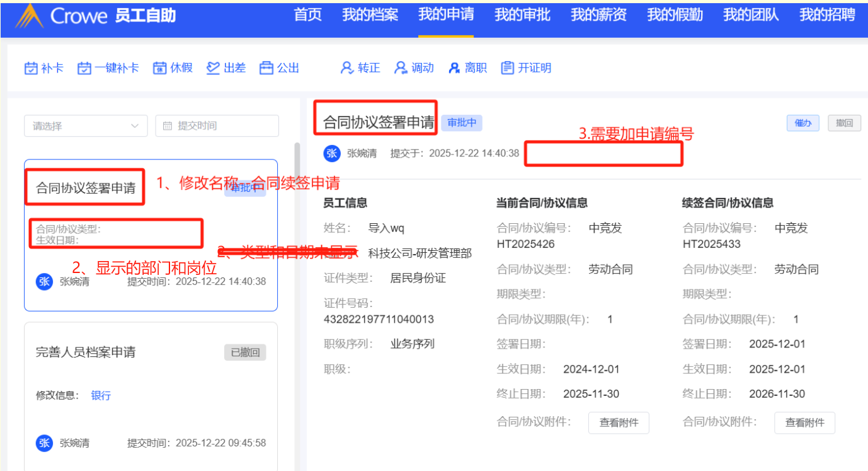Click 张婉清 avatar in detail header

[332, 153]
